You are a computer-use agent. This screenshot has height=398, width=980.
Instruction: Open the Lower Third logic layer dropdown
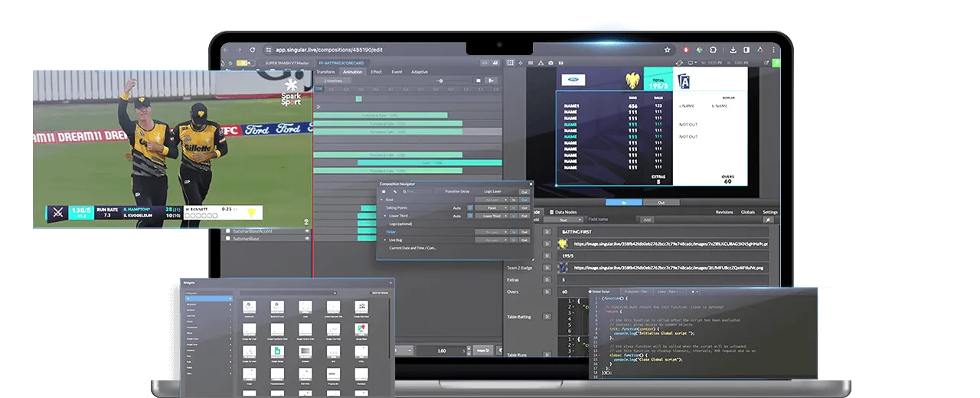click(492, 216)
